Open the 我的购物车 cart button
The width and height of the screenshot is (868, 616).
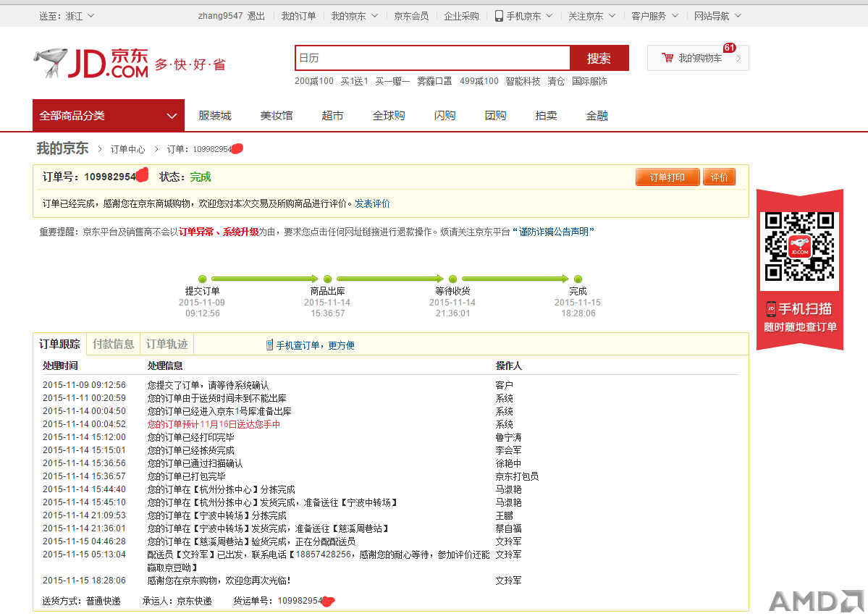coord(698,58)
